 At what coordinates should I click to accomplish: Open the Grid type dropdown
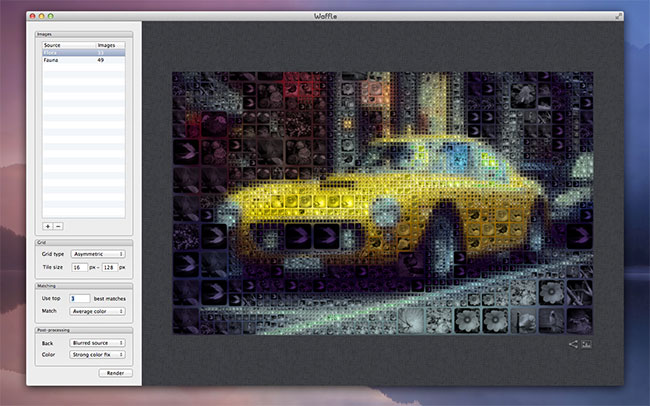coord(98,254)
